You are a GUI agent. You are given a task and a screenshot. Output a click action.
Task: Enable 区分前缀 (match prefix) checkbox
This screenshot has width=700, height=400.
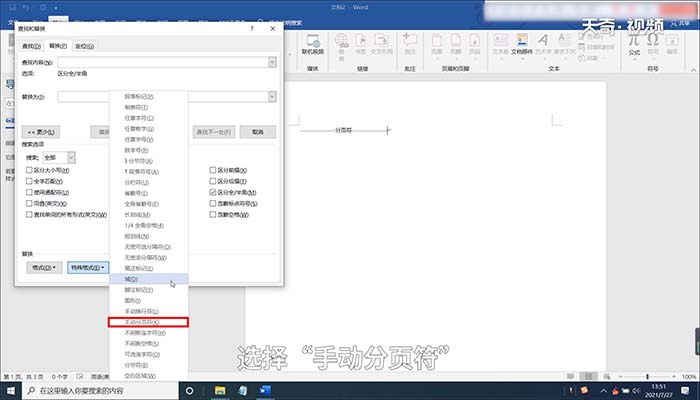pos(213,170)
